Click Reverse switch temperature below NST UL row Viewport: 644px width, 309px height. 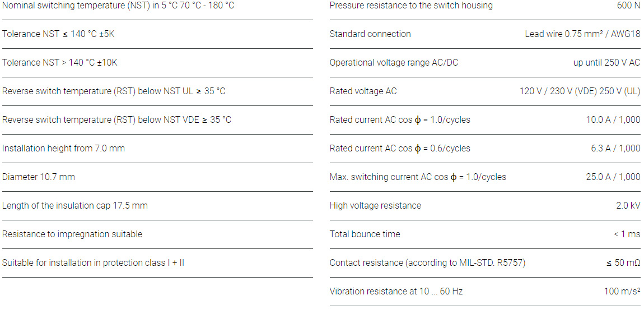114,91
